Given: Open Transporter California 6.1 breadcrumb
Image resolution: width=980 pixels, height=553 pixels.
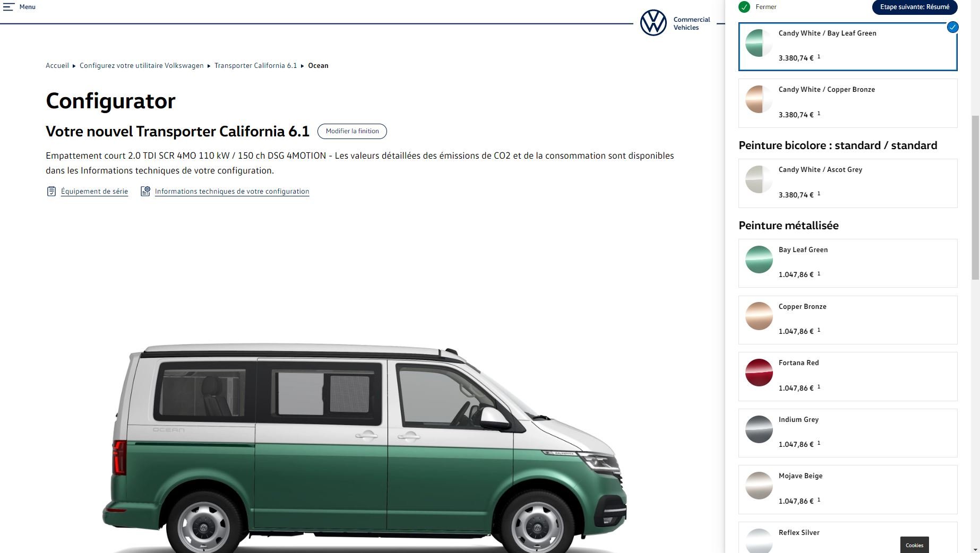Looking at the screenshot, I should pos(255,66).
